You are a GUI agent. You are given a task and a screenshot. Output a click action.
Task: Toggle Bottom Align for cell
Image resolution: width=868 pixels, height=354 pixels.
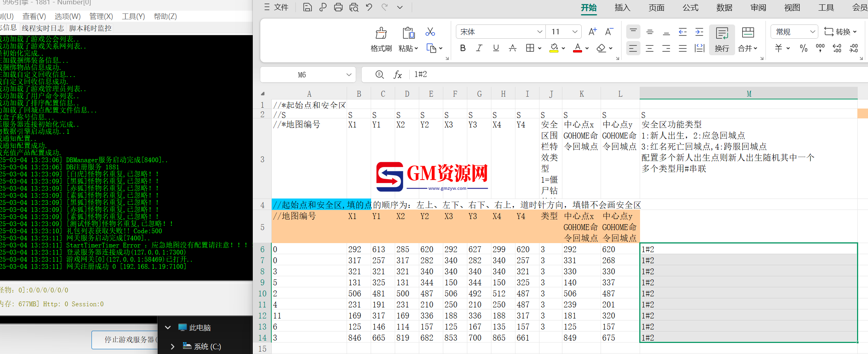pos(666,32)
